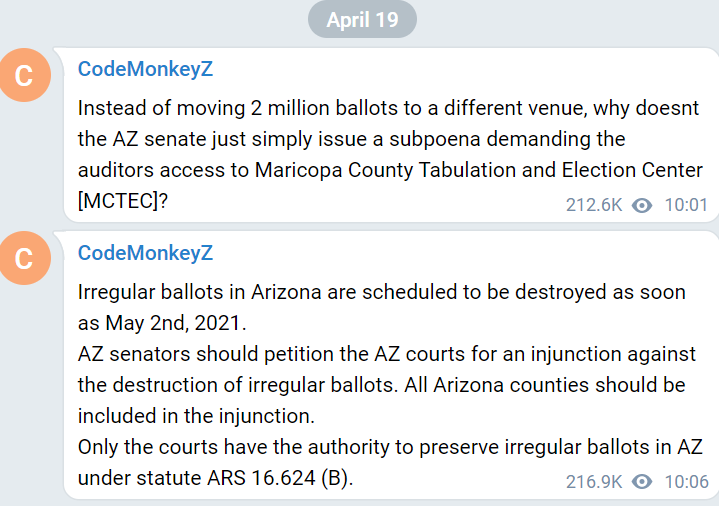Click the eye views icon beside 212.6K
Viewport: 719px width, 506px height.
pos(642,205)
